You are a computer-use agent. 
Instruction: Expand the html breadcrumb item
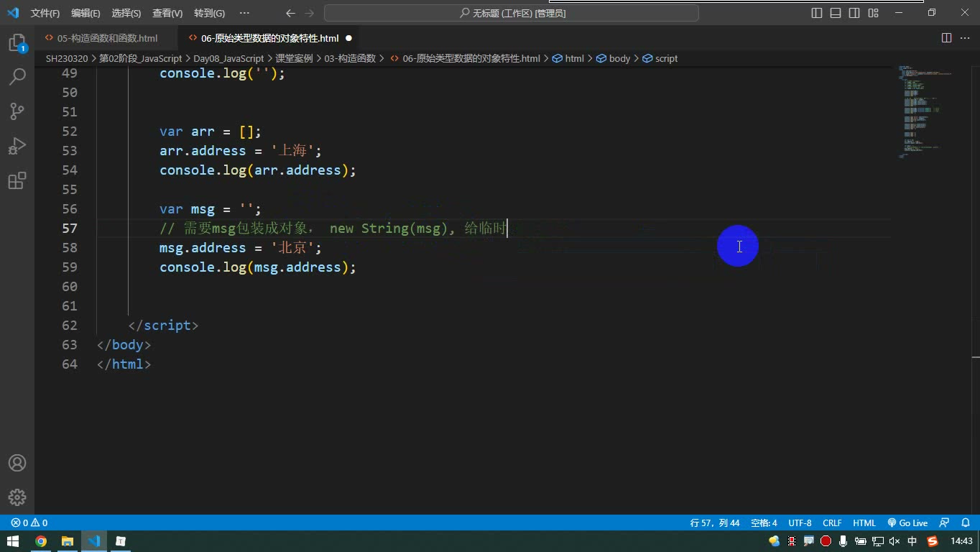pyautogui.click(x=568, y=58)
